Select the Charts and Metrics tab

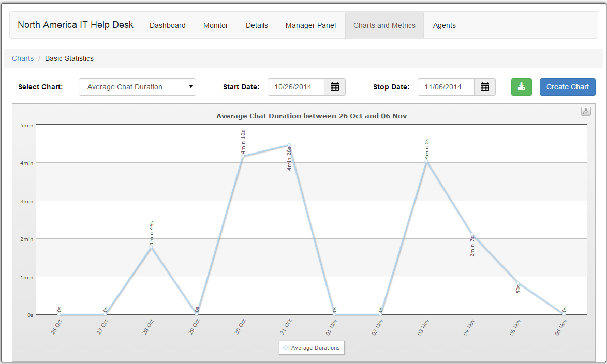tap(384, 25)
